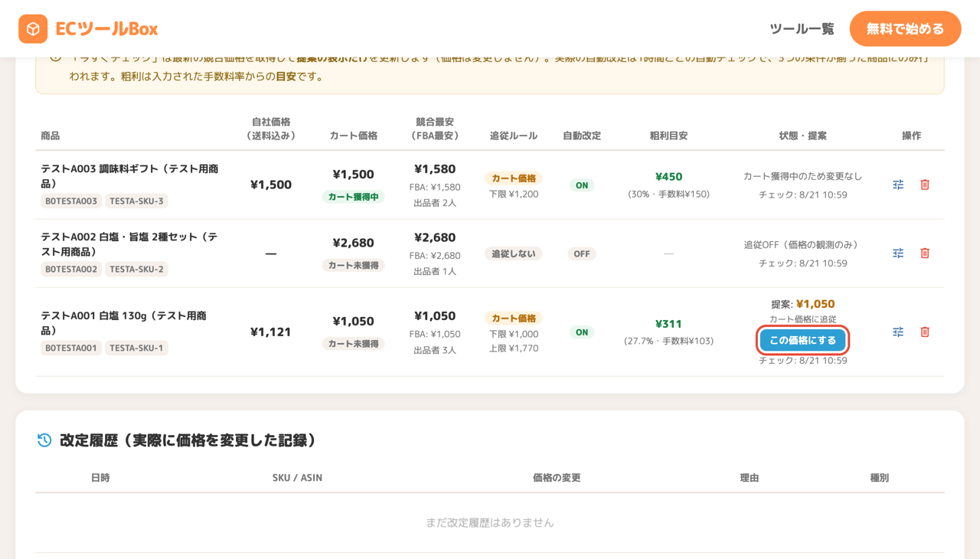This screenshot has width=980, height=559.
Task: Select the TESTA-SKU-3 tag
Action: [136, 201]
